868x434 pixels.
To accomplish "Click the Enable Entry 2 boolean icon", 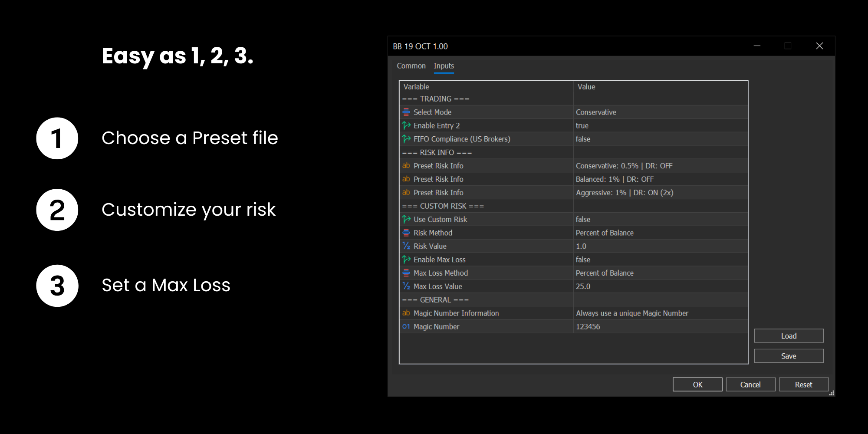I will 406,126.
